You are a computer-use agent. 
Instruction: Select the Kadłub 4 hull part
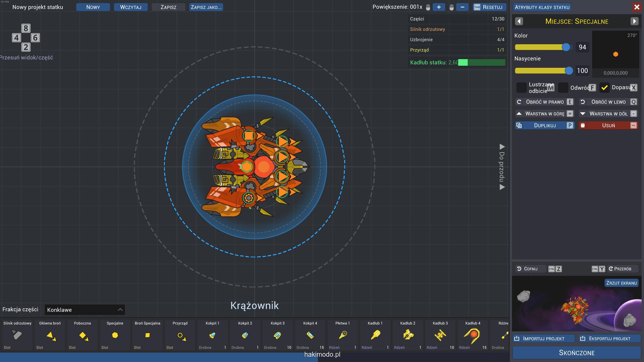point(472,335)
